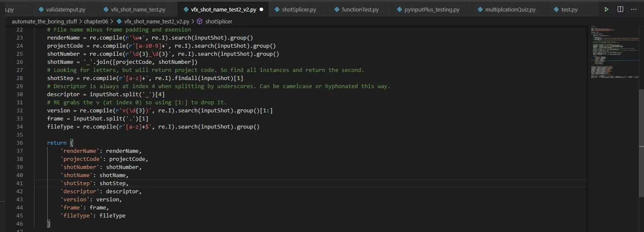Image resolution: width=644 pixels, height=232 pixels.
Task: Click Python icon on validateInput.py tab
Action: [41, 9]
